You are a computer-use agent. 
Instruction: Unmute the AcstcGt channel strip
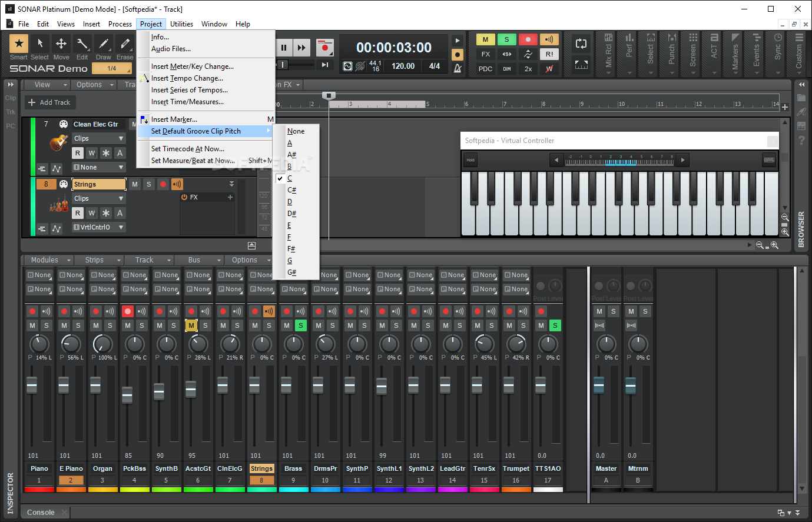[x=191, y=325]
